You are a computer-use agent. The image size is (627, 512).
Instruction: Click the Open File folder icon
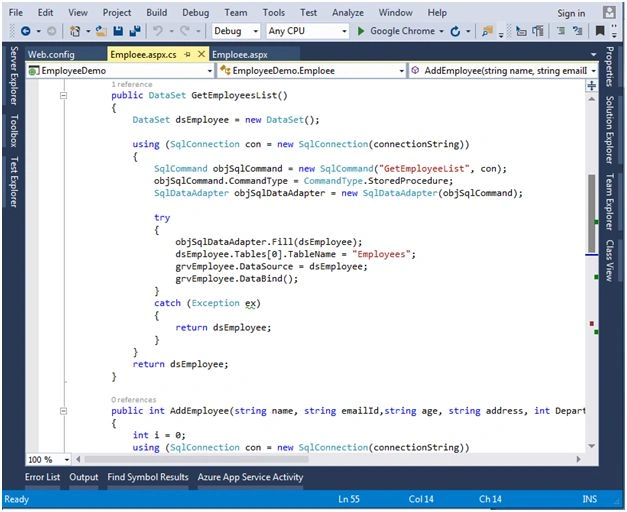click(101, 31)
